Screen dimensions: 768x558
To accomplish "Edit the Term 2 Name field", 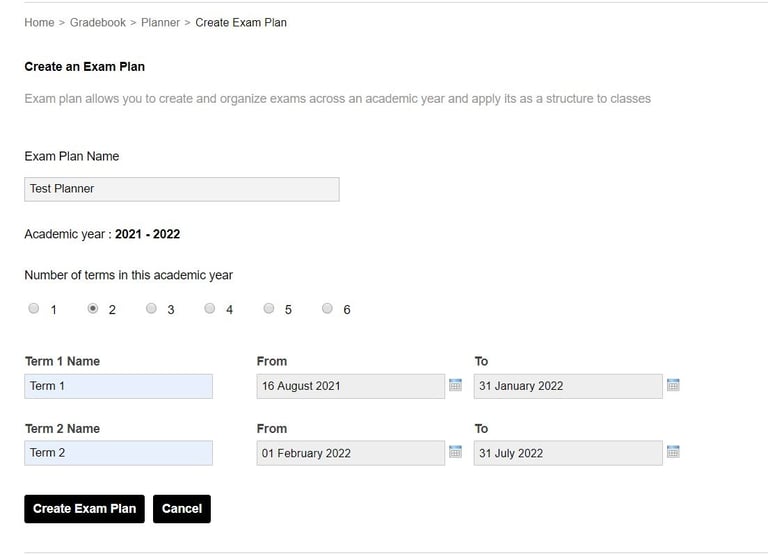I will pos(118,453).
